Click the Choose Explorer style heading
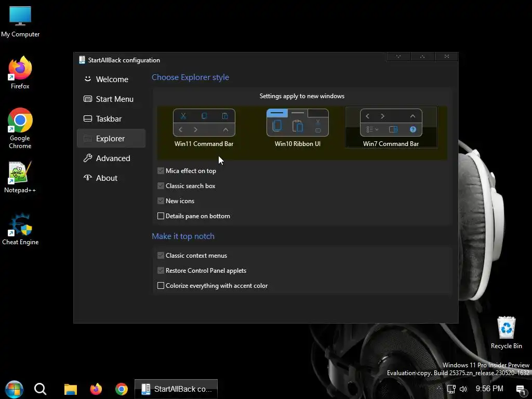This screenshot has height=399, width=532. 190,77
